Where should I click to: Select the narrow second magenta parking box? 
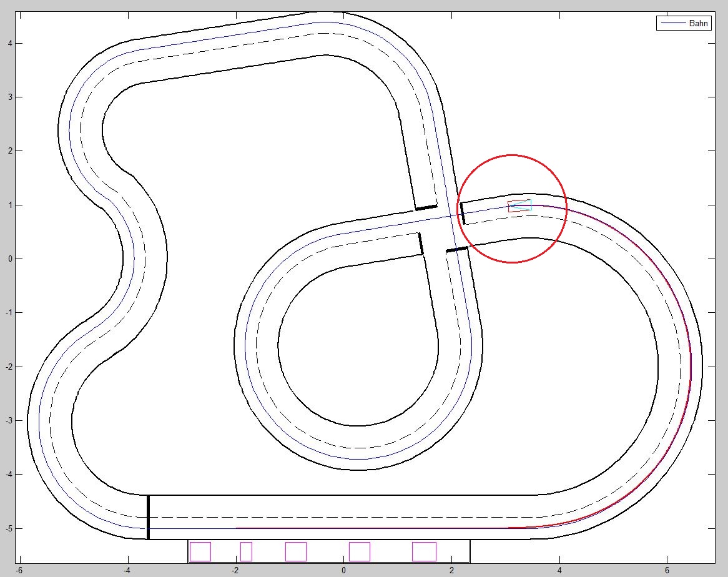(x=246, y=551)
